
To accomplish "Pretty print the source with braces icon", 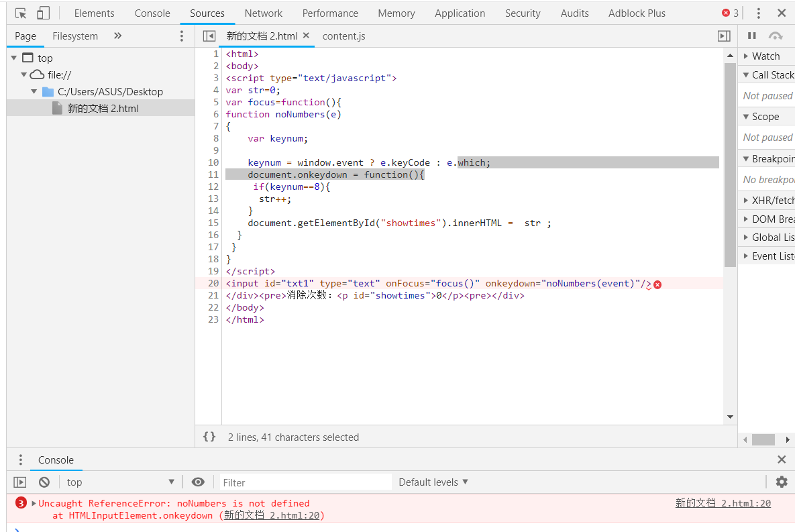I will click(x=209, y=437).
